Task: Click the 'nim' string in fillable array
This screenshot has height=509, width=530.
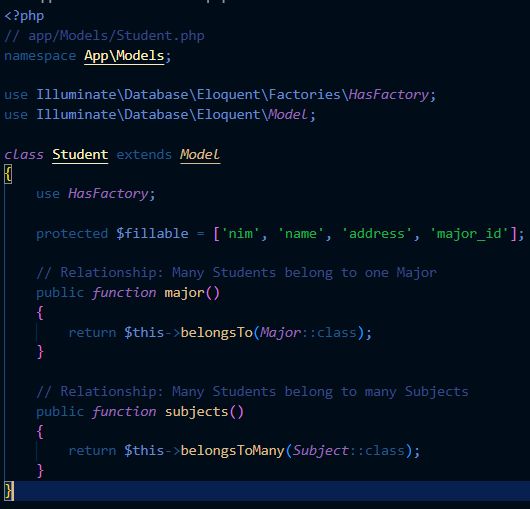Action: coord(240,234)
